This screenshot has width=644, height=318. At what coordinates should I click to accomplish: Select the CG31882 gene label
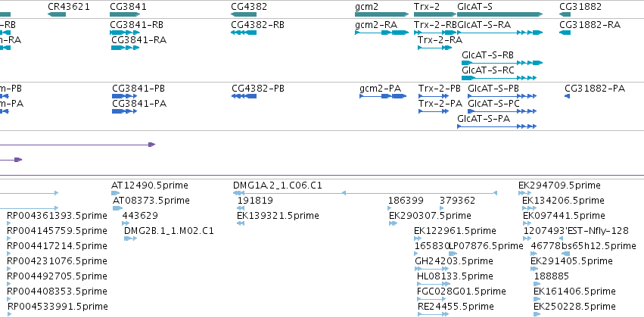(580, 7)
